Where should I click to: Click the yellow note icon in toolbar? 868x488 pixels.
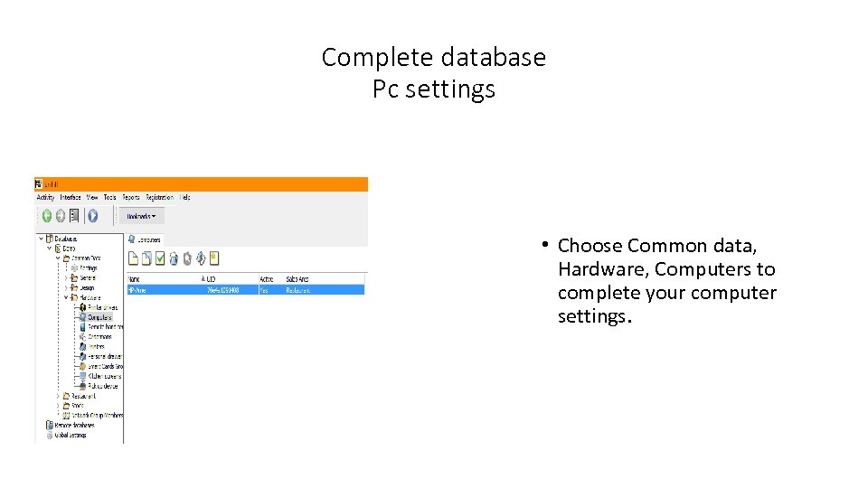tap(213, 258)
